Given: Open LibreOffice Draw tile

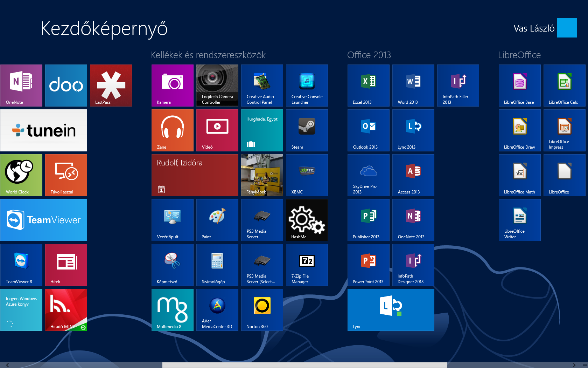Looking at the screenshot, I should [520, 130].
